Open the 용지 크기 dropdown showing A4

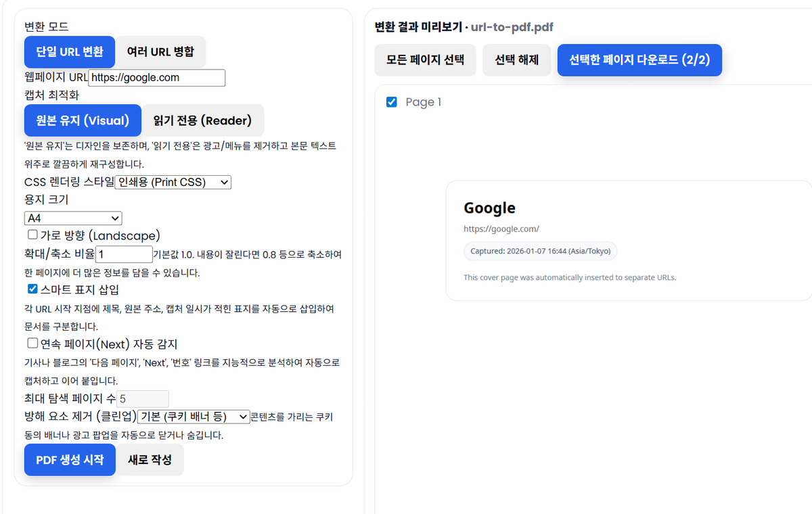(72, 218)
